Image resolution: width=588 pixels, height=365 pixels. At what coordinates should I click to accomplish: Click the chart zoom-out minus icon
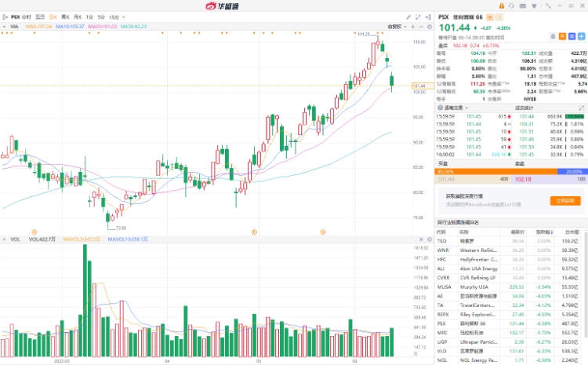[421, 27]
